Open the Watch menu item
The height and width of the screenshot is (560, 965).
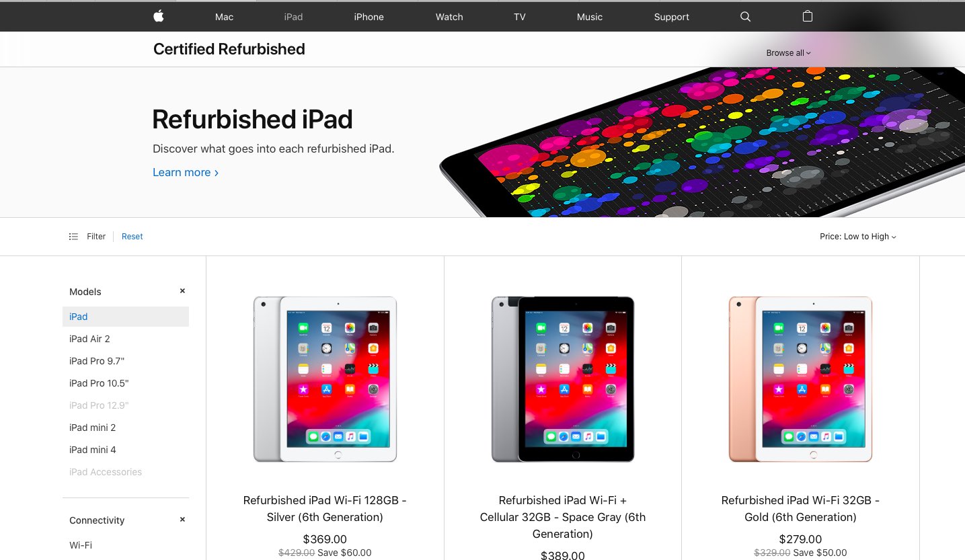click(449, 17)
